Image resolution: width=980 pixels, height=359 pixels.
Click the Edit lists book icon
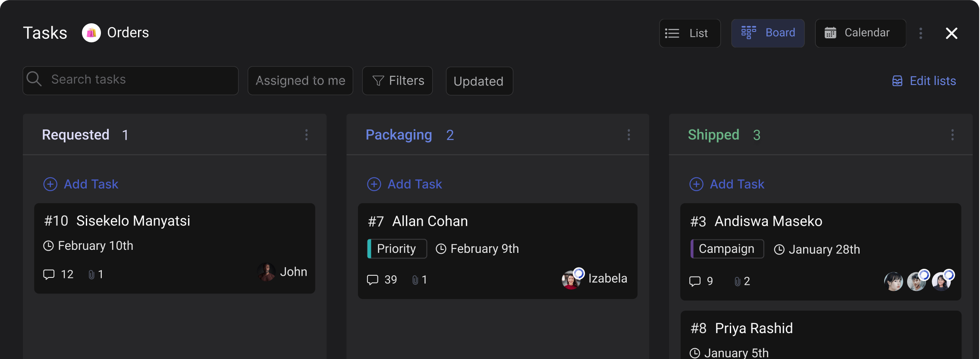pyautogui.click(x=898, y=80)
